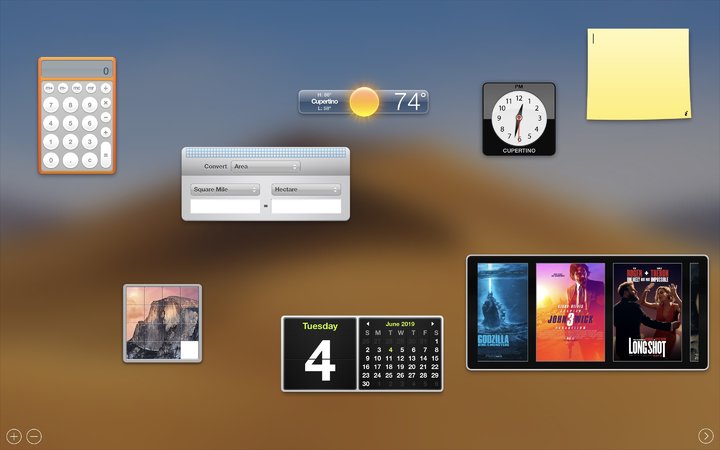This screenshot has width=720, height=450.
Task: Open the sticky note info button
Action: (x=686, y=113)
